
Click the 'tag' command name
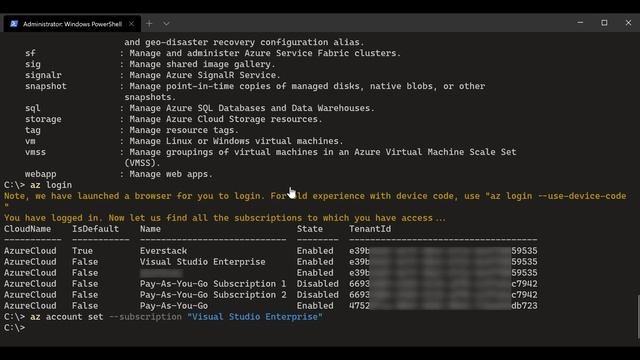tap(33, 130)
